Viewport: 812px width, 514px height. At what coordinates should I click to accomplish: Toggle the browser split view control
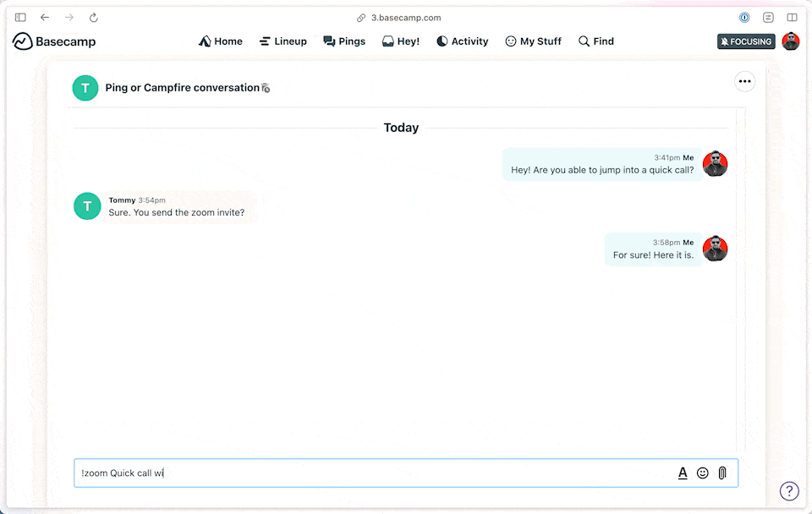click(793, 17)
